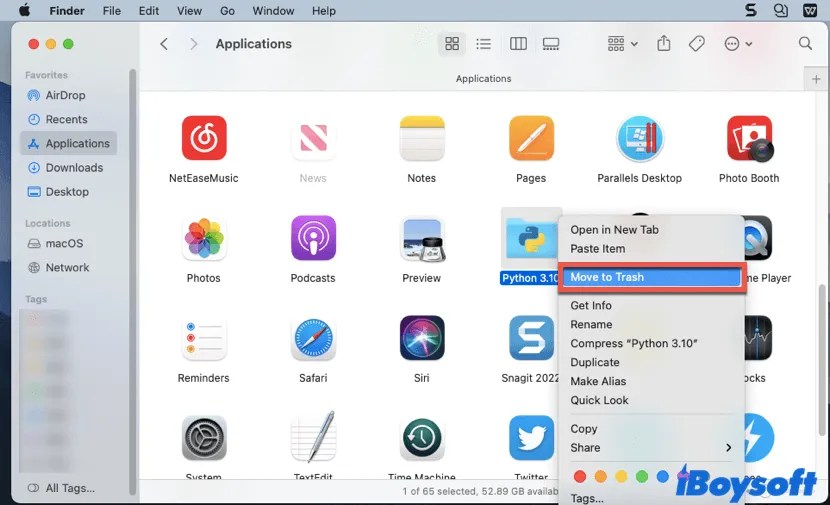This screenshot has height=505, width=830.
Task: Select the Time Machine icon
Action: click(x=422, y=438)
